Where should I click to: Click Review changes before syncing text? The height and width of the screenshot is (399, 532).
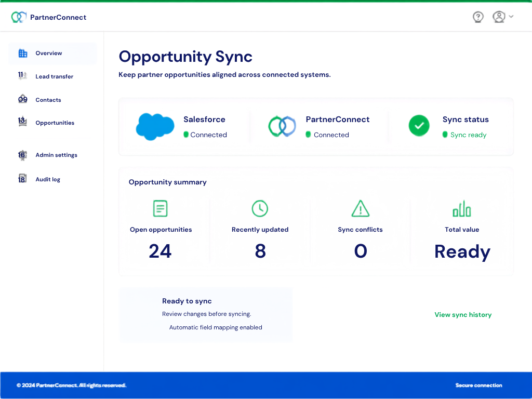point(207,314)
